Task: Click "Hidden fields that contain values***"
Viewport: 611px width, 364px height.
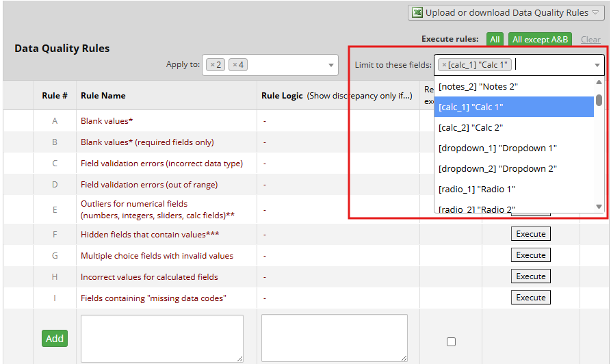Action: pyautogui.click(x=150, y=235)
